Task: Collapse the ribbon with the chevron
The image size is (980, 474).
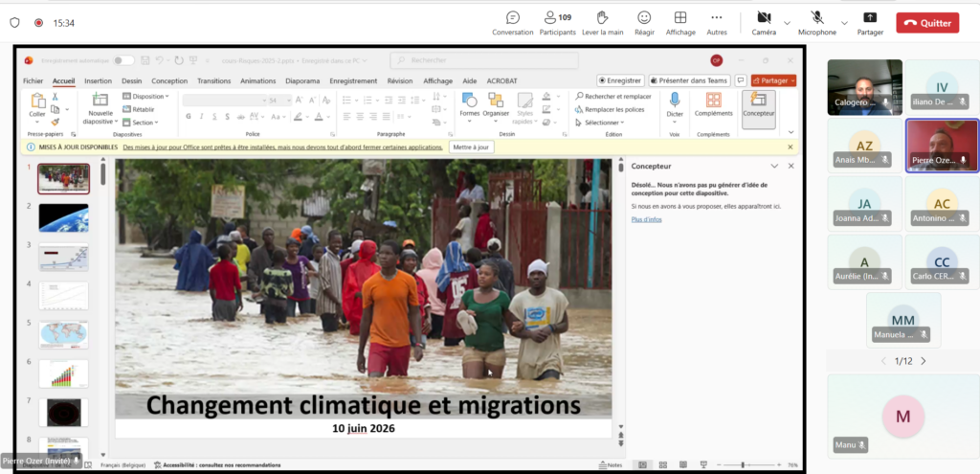Action: pos(791,132)
